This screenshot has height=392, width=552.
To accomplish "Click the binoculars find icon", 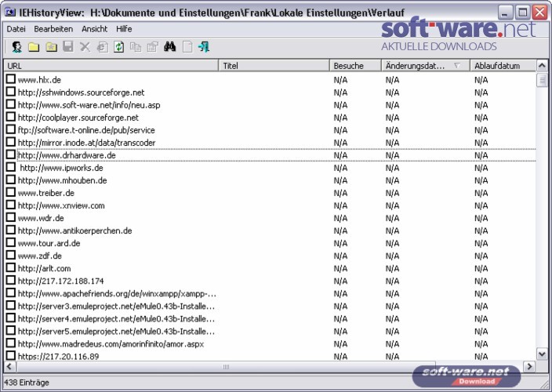I will [169, 47].
